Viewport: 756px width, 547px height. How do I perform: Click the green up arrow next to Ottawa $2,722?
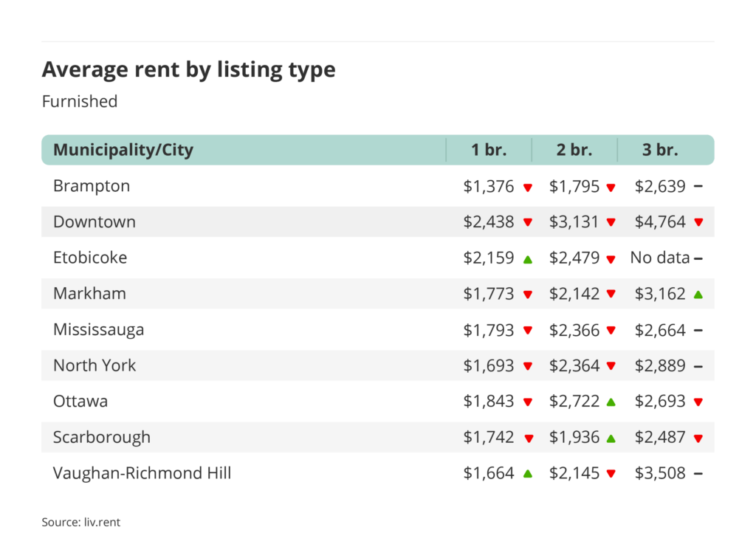tap(611, 402)
